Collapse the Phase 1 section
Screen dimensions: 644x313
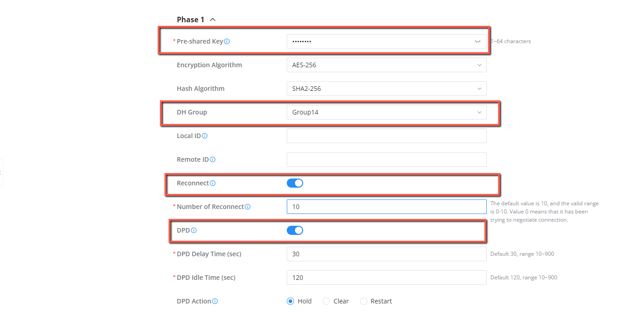tap(213, 20)
